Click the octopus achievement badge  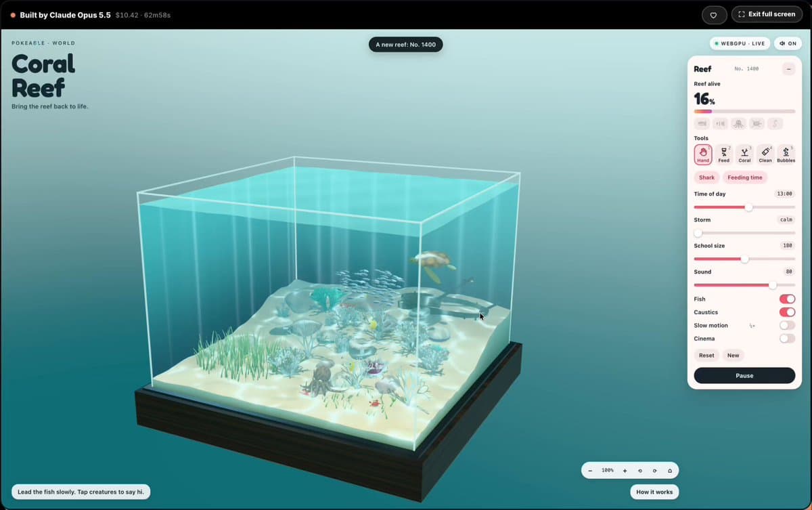[x=739, y=123]
